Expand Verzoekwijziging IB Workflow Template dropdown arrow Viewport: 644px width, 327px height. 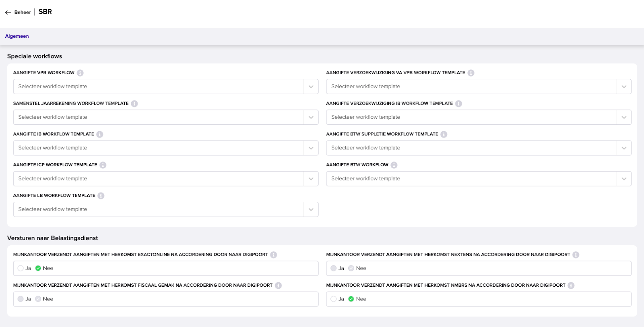coord(624,117)
